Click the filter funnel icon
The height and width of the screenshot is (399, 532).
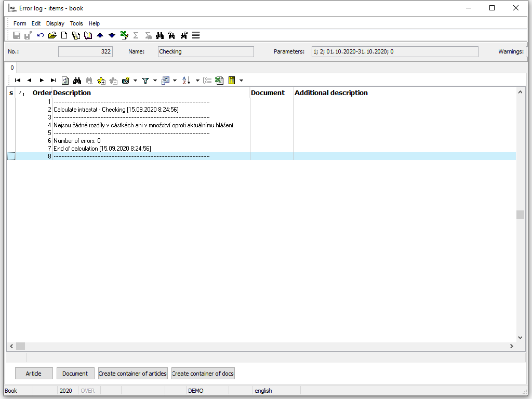pyautogui.click(x=145, y=81)
